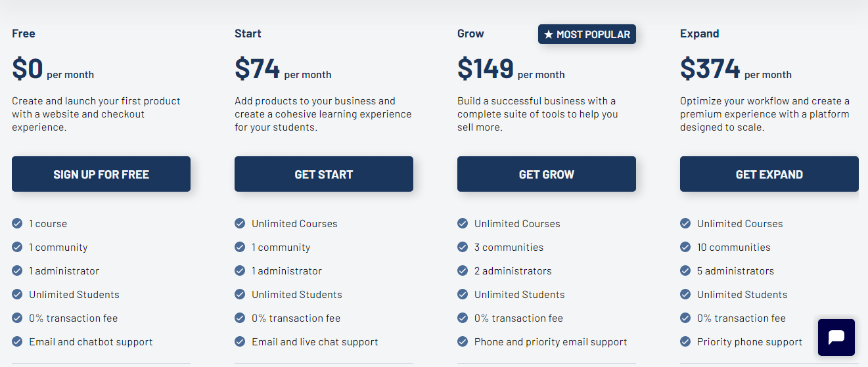
Task: Click checkmark beside Email and live chat support
Action: (240, 342)
